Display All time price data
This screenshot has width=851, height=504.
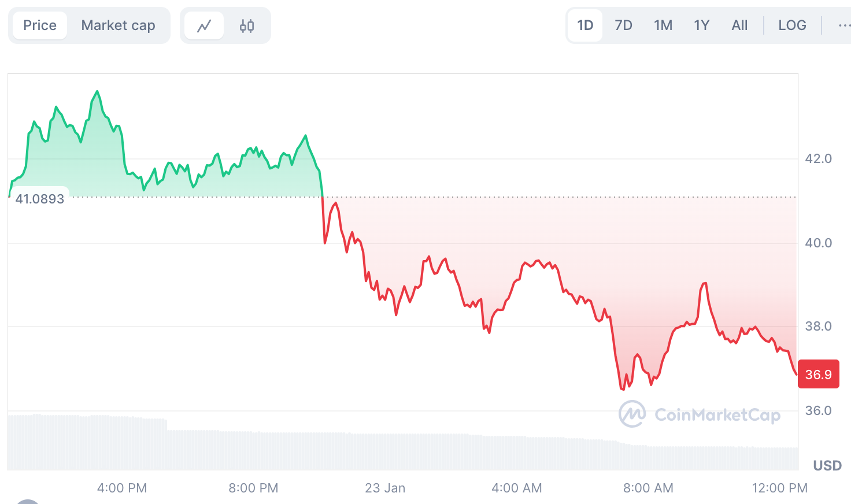(739, 25)
